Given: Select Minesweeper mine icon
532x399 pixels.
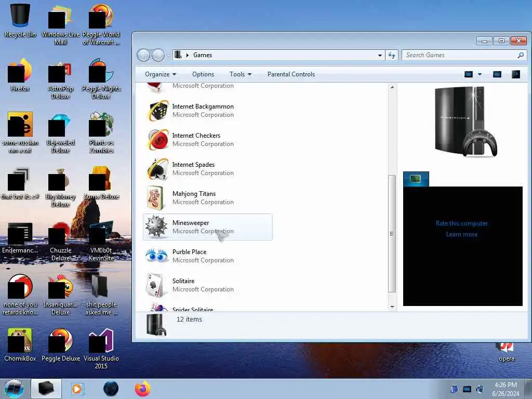Looking at the screenshot, I should click(x=156, y=227).
